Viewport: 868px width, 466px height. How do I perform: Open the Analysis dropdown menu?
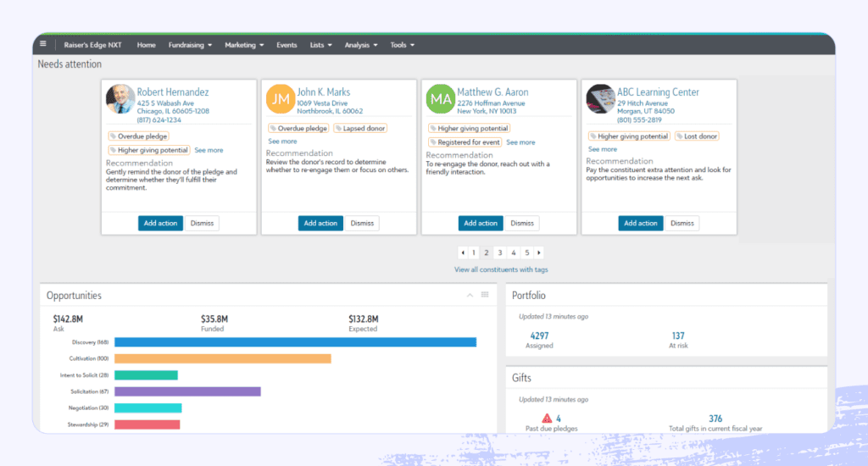[x=361, y=45]
